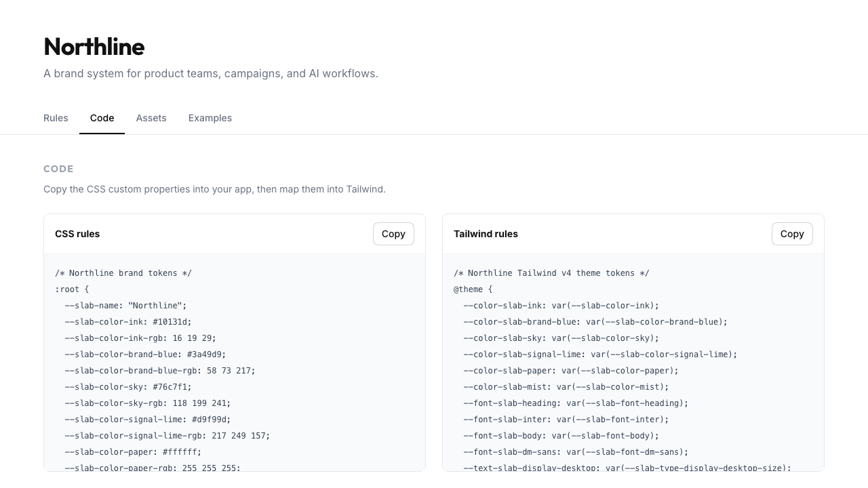Click the '--color-slab-sky' Tailwind line
The height and width of the screenshot is (488, 868).
561,338
